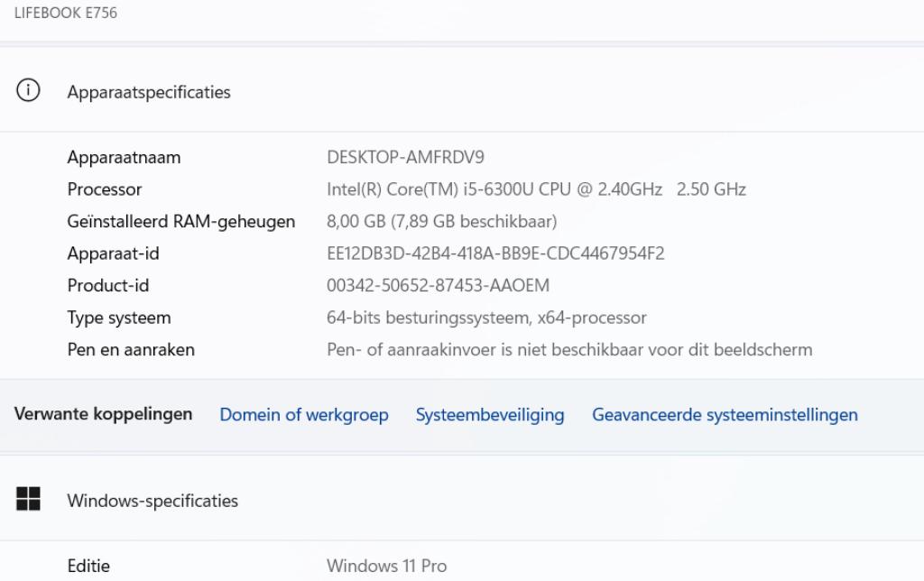Click the Editie value Windows 11 Pro
This screenshot has width=924, height=581.
(386, 566)
